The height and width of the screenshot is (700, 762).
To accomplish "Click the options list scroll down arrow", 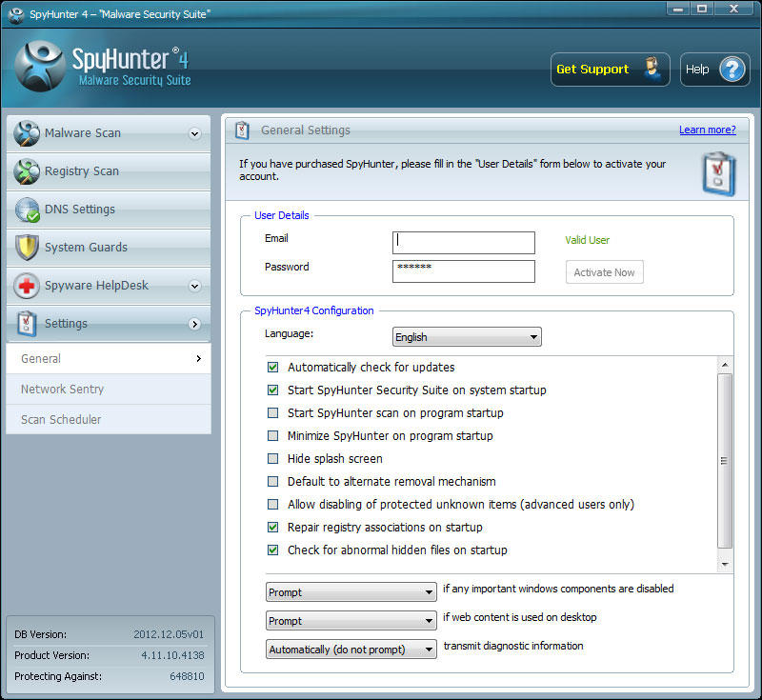I will point(725,564).
